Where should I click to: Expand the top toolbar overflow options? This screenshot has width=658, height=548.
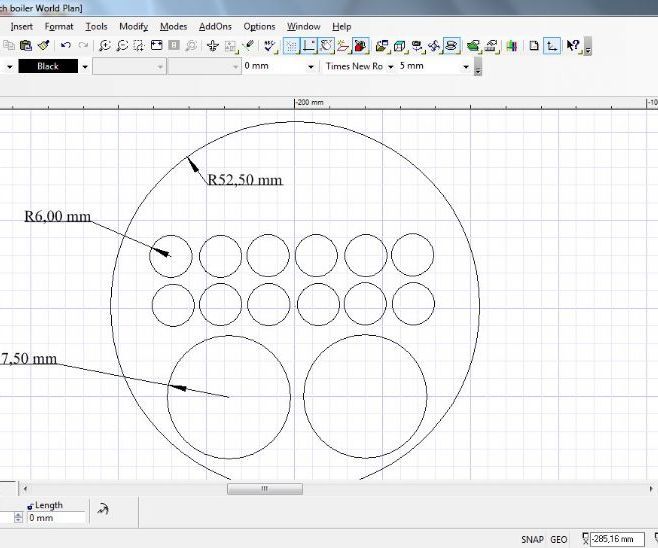pos(588,47)
